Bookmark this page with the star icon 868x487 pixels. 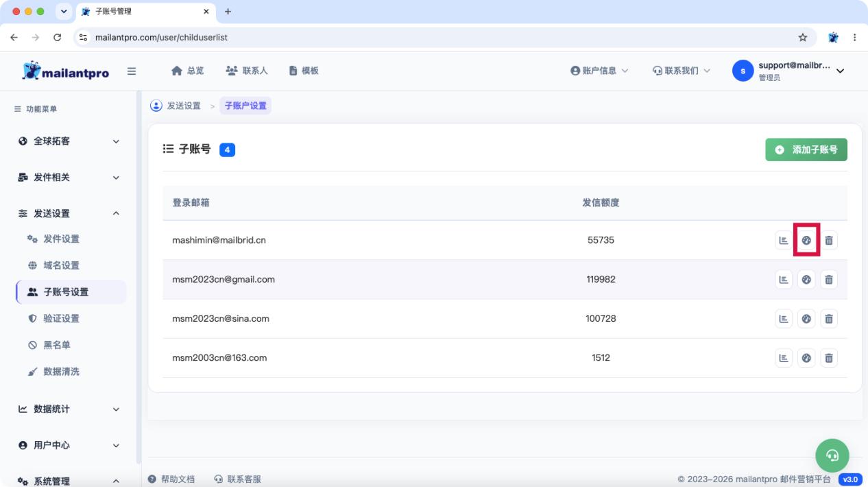pos(803,38)
